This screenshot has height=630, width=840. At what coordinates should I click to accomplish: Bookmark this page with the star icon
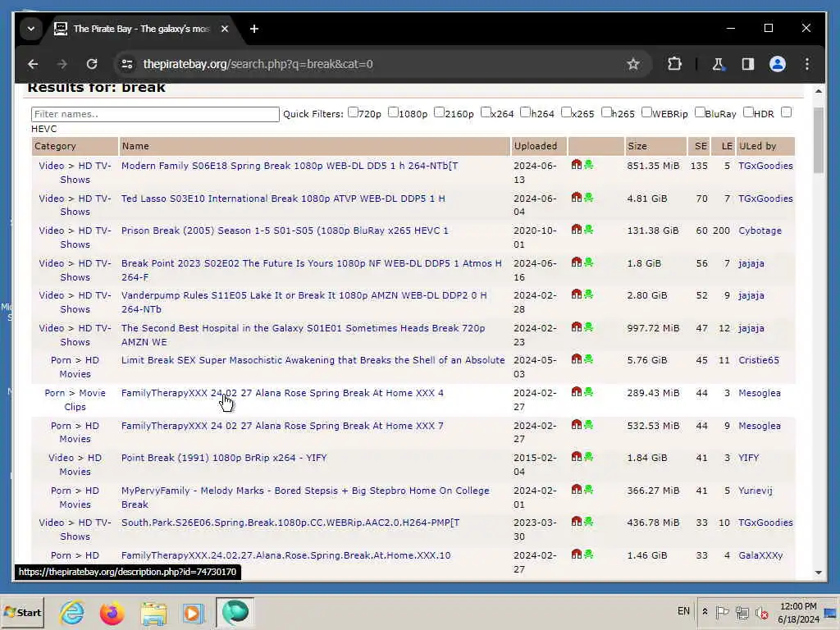tap(633, 64)
